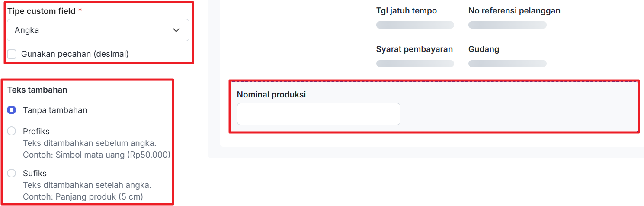Click the No referensi pelanggan label
Viewport: 644px width, 206px height.
514,11
